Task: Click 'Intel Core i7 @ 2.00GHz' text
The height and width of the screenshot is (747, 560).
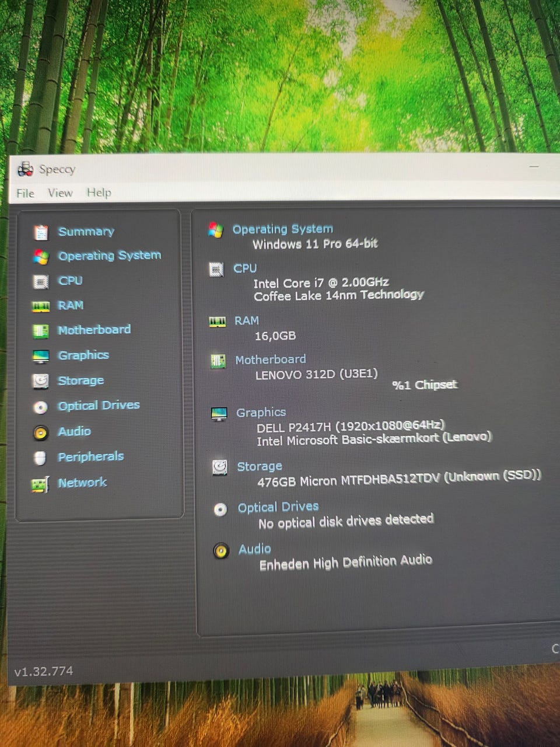Action: tap(321, 283)
